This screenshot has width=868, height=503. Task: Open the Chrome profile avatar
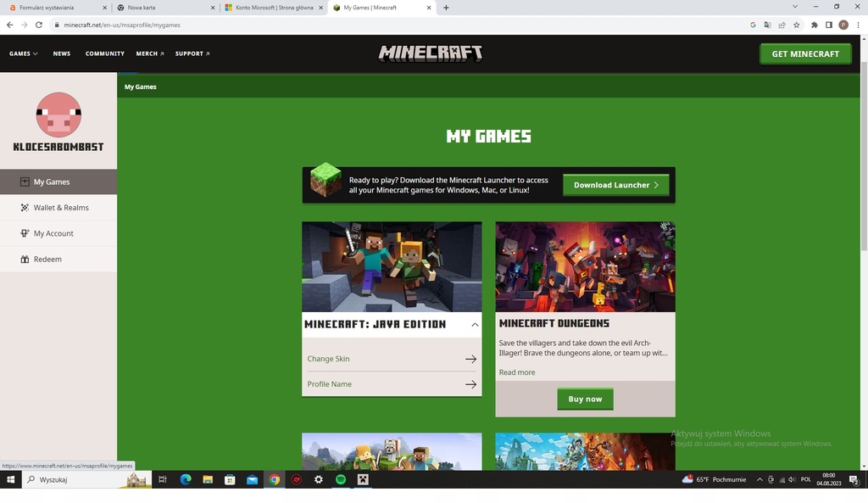coord(843,25)
